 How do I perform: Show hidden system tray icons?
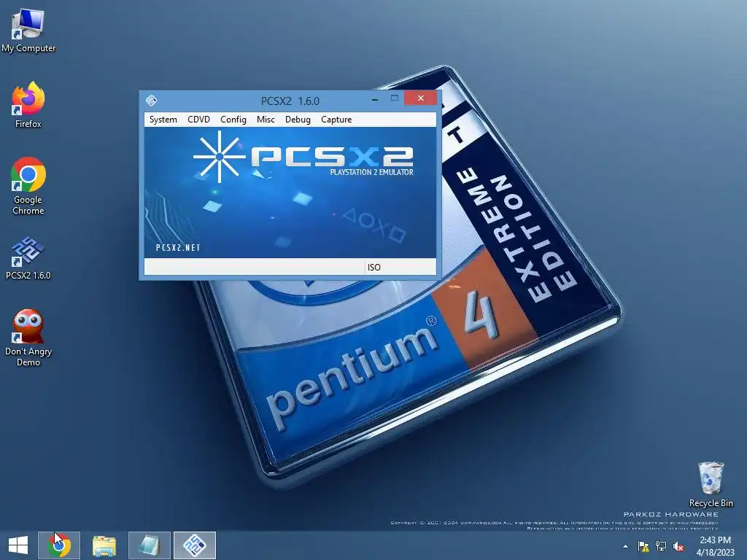tap(625, 546)
